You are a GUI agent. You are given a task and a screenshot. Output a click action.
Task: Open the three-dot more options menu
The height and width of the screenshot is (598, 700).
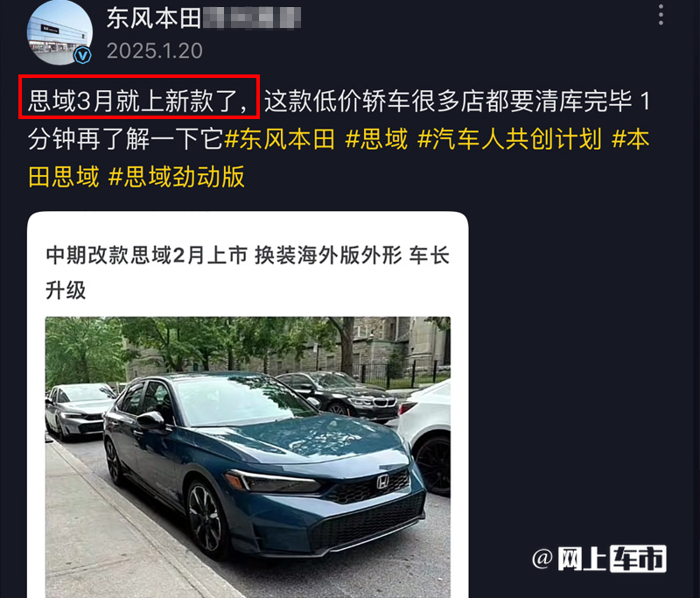pyautogui.click(x=661, y=15)
